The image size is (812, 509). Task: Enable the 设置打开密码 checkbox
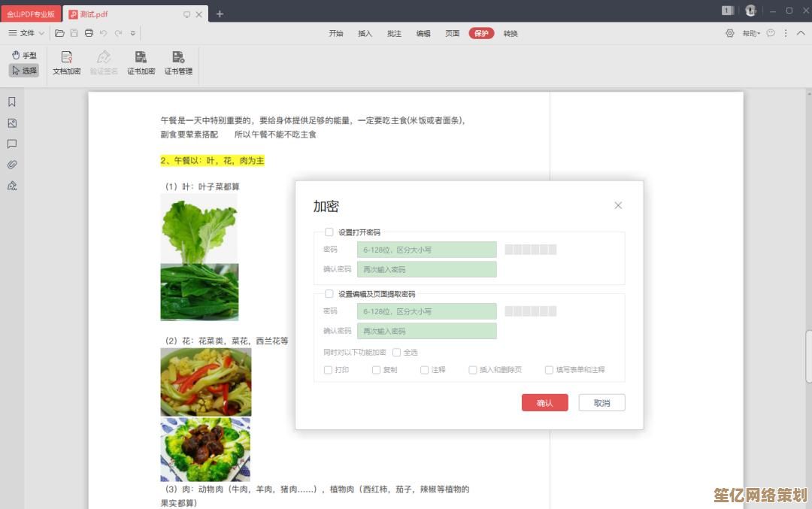click(x=329, y=232)
